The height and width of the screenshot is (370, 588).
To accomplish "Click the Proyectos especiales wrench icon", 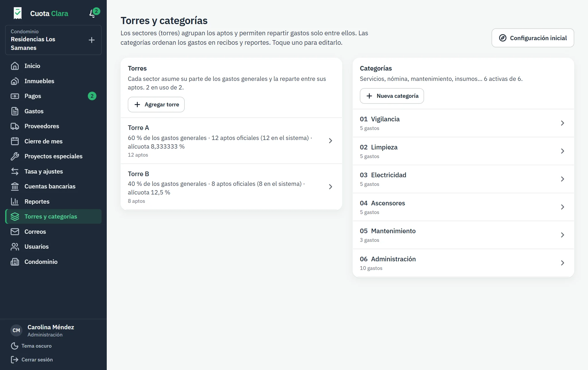I will click(15, 156).
